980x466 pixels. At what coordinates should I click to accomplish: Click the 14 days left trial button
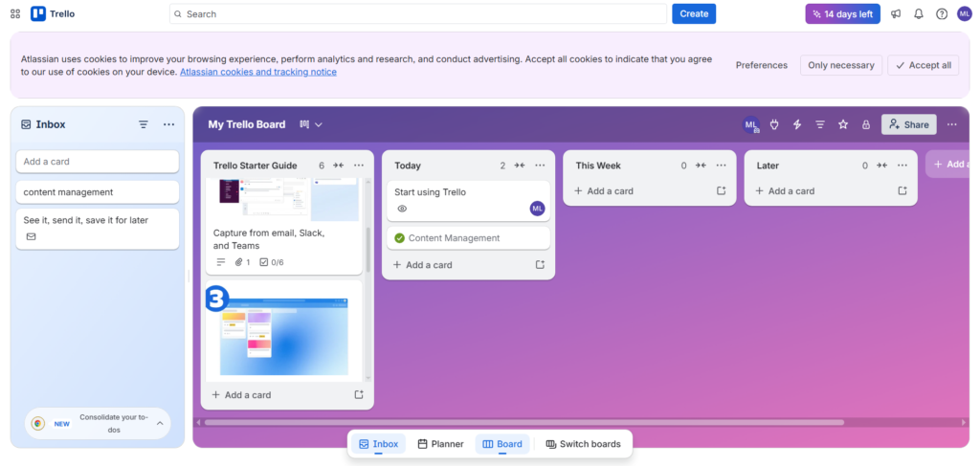click(842, 13)
